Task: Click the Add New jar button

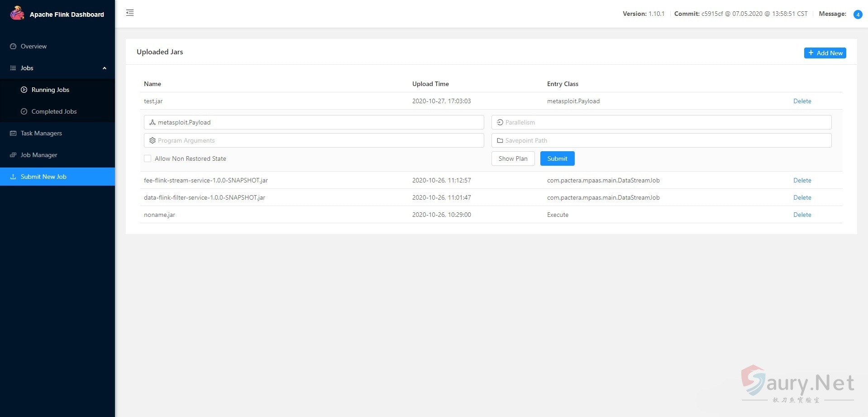Action: pyautogui.click(x=825, y=53)
